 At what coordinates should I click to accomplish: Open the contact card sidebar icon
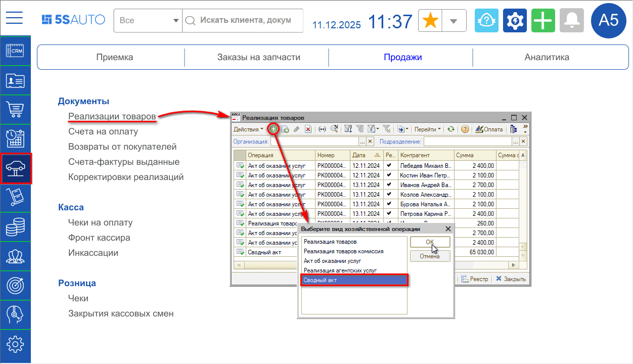(15, 80)
